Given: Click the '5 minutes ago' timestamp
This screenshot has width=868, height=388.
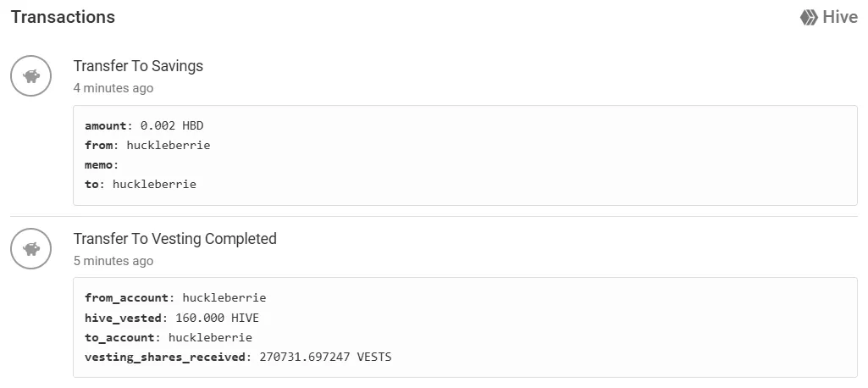Looking at the screenshot, I should (113, 261).
